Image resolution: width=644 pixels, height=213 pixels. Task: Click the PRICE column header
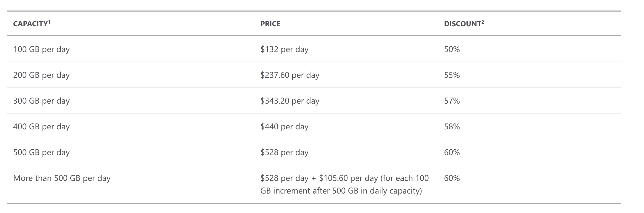(x=270, y=24)
